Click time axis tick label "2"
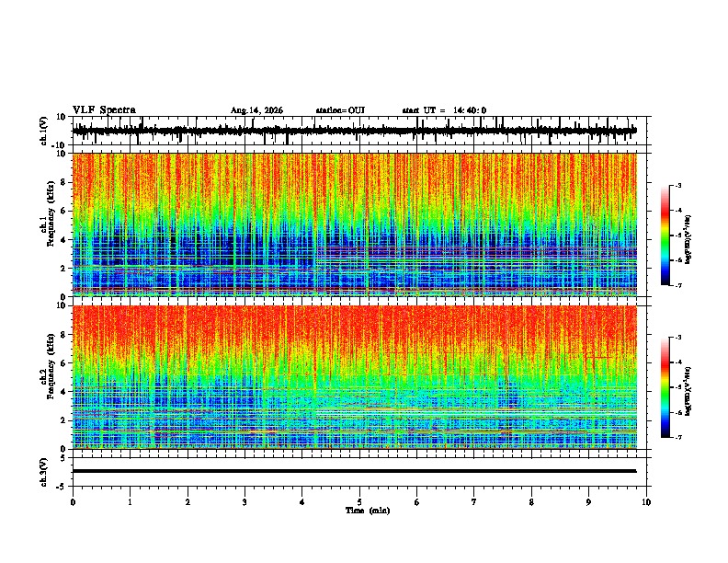 click(x=188, y=502)
